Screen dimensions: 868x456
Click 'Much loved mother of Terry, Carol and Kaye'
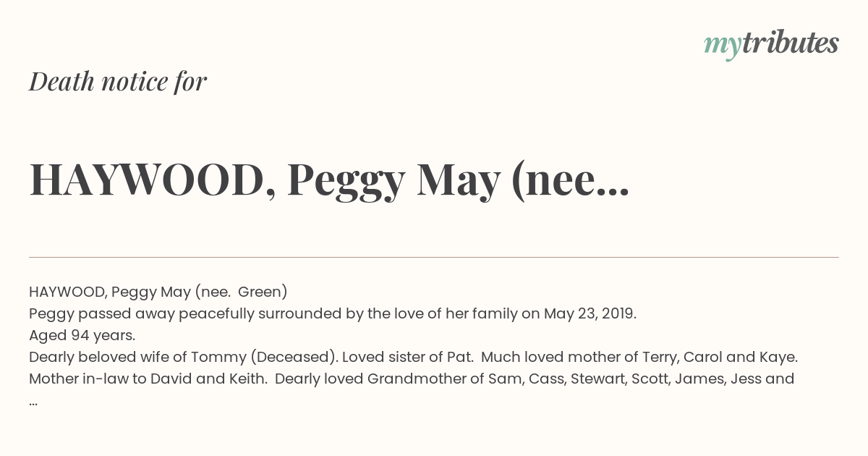[x=639, y=357]
